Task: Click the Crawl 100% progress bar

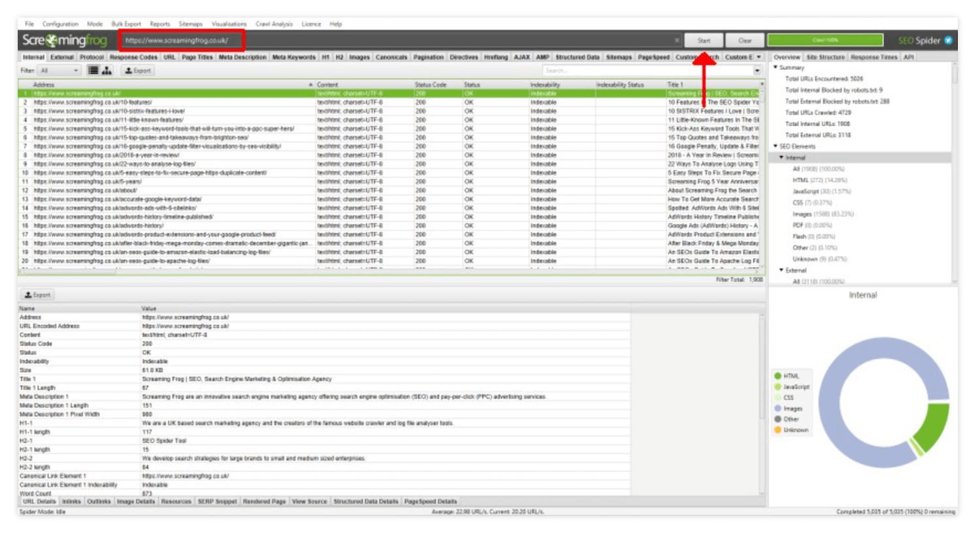Action: 825,40
